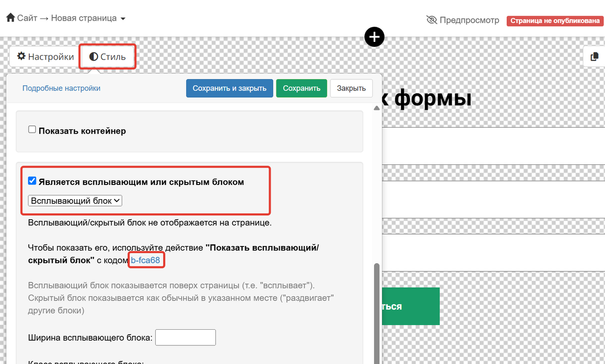The height and width of the screenshot is (364, 605).
Task: Click the Сайт breadcrumb text
Action: 27,19
